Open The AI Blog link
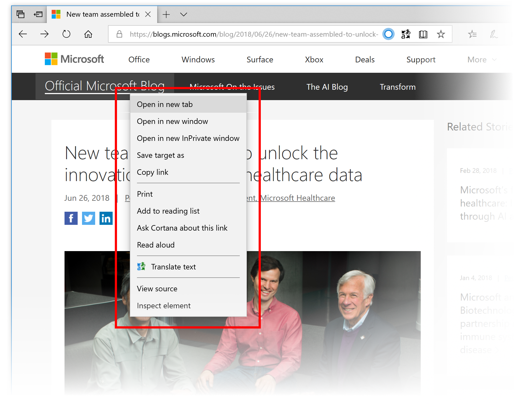The width and height of the screenshot is (532, 404). coord(327,87)
